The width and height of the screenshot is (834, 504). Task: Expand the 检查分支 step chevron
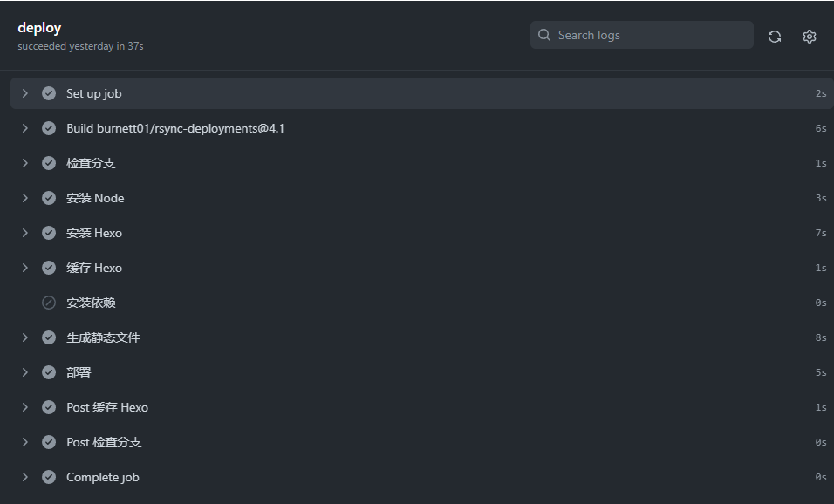click(x=25, y=163)
